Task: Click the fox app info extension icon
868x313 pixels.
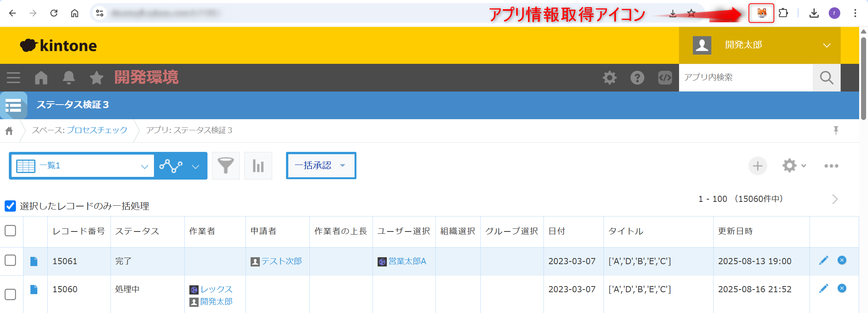Action: [x=761, y=13]
